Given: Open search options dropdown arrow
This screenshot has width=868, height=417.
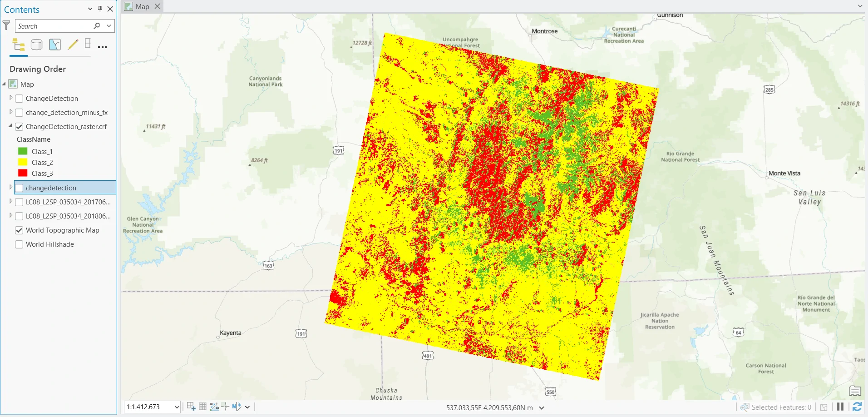Looking at the screenshot, I should coord(109,26).
